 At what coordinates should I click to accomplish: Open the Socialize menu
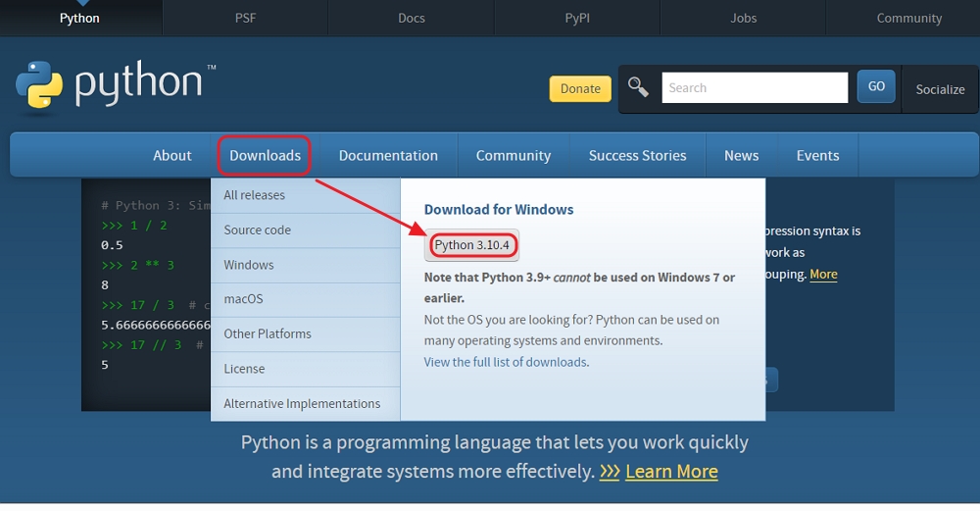pos(940,89)
